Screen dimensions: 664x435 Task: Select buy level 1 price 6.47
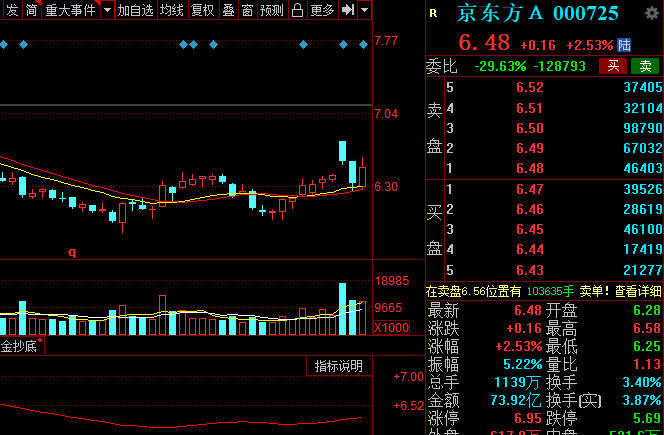(x=530, y=189)
